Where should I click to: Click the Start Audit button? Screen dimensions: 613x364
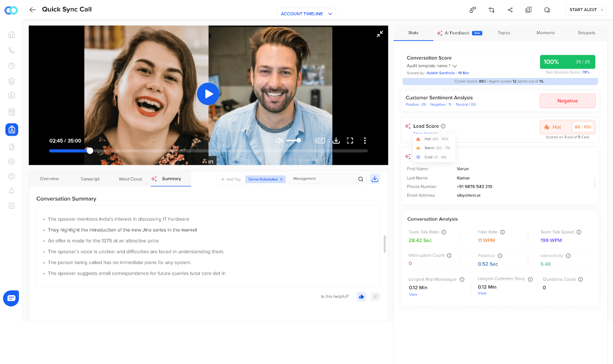[x=586, y=10]
